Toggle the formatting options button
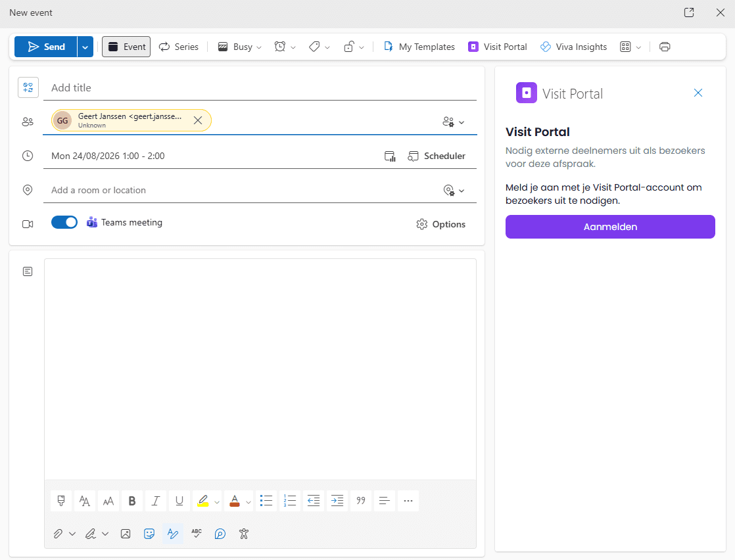 [x=173, y=534]
